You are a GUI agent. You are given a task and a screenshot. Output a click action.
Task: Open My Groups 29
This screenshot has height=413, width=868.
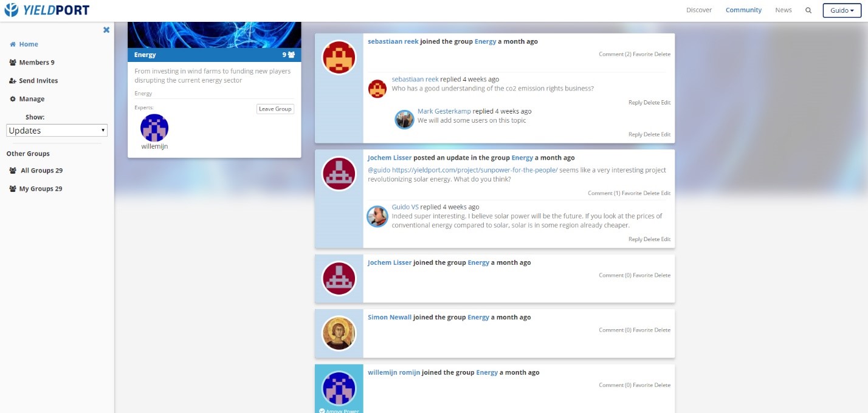41,189
